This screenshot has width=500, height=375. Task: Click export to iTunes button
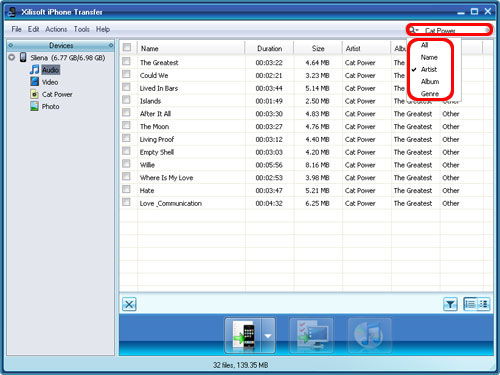[369, 335]
